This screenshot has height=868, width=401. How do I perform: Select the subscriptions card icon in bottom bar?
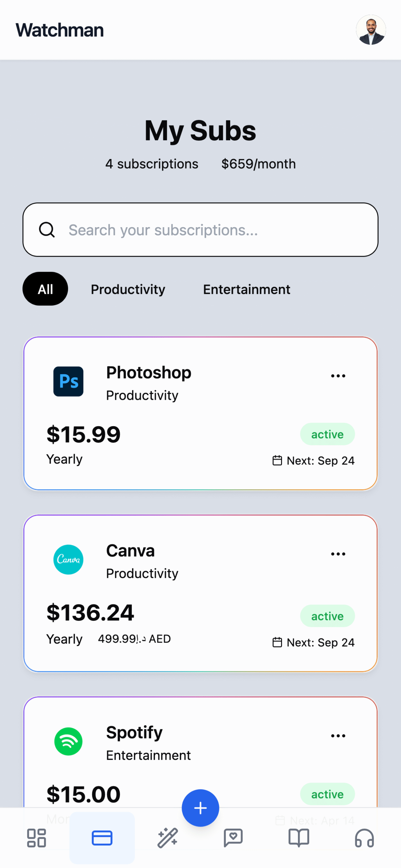click(x=102, y=838)
